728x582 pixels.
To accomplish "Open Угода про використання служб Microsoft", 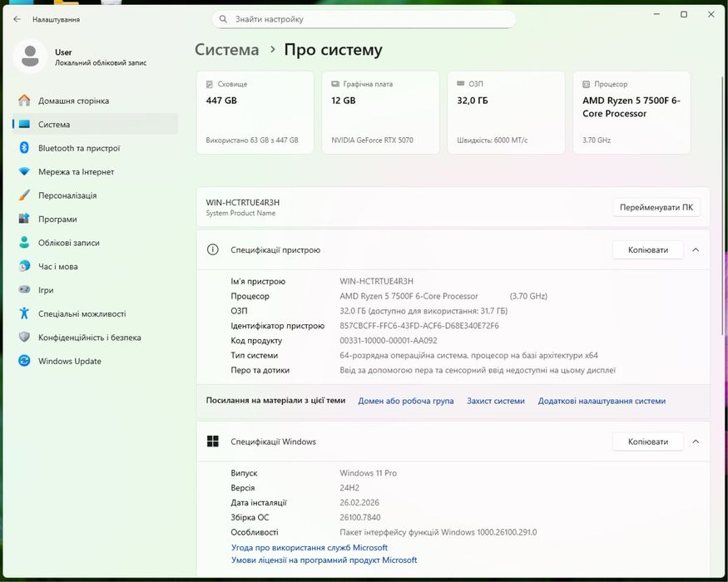I will pos(310,548).
